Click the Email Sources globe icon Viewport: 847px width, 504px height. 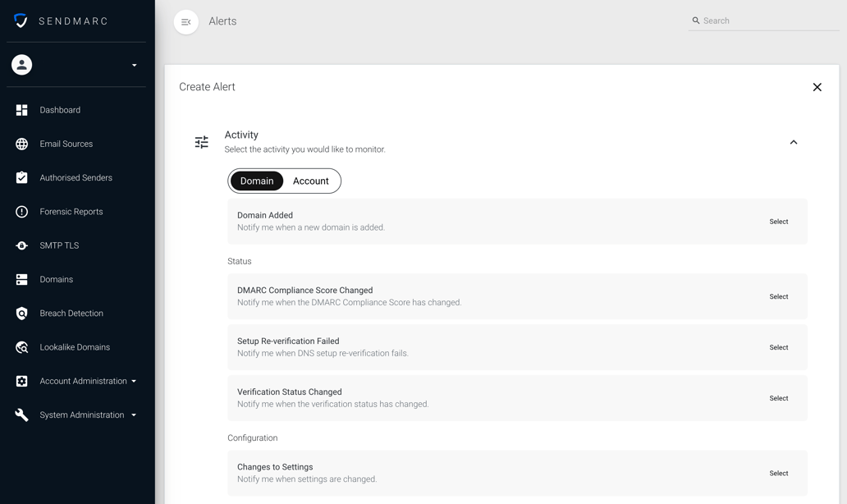21,144
